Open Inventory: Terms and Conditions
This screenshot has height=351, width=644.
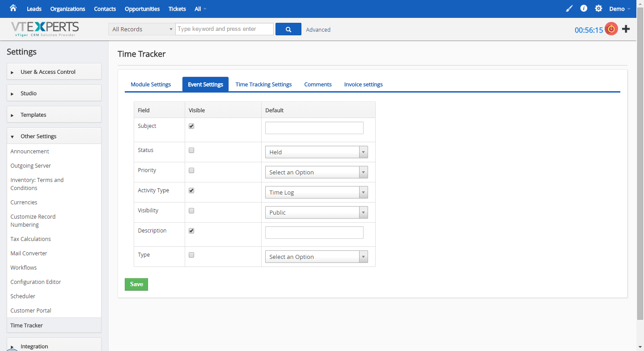coord(37,184)
